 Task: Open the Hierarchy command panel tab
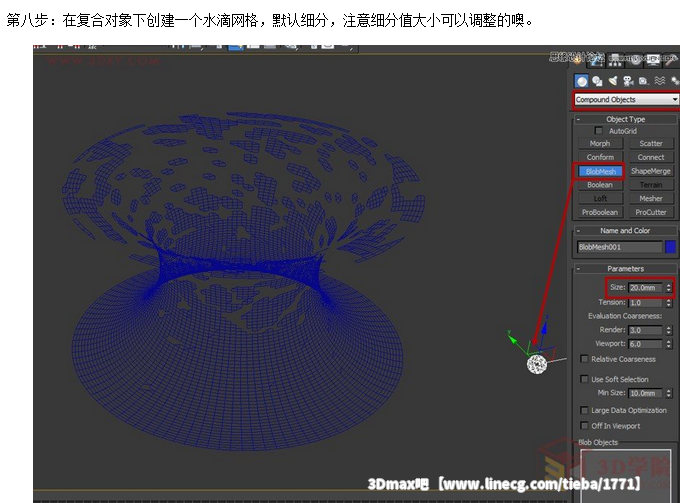[615, 60]
